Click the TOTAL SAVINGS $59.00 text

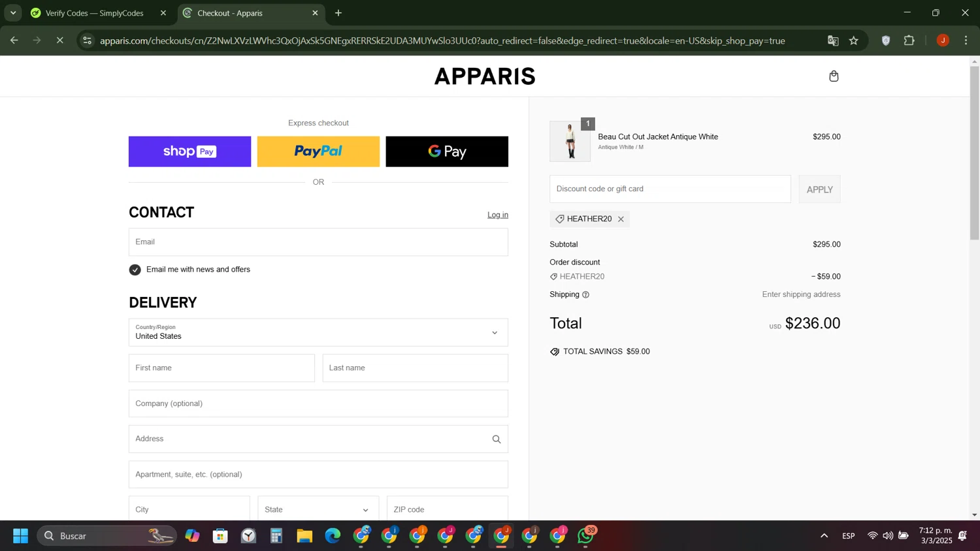point(606,352)
